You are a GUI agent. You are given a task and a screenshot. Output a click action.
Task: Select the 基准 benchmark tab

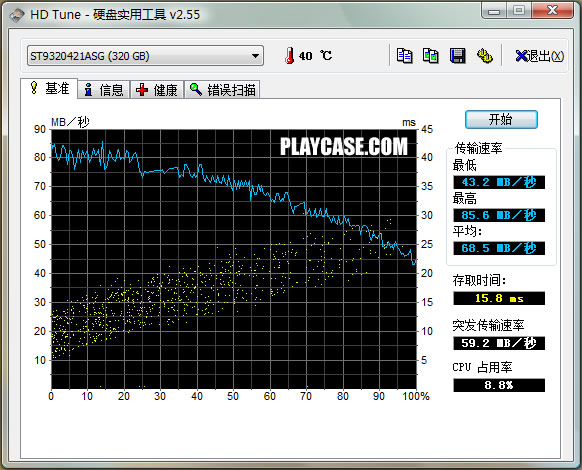pos(49,88)
